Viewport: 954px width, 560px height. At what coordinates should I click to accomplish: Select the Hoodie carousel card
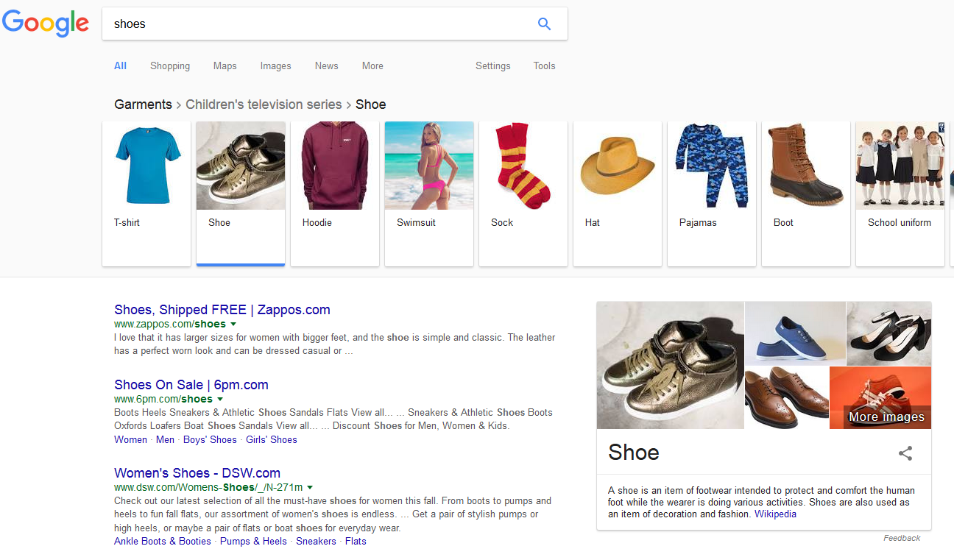pos(335,193)
